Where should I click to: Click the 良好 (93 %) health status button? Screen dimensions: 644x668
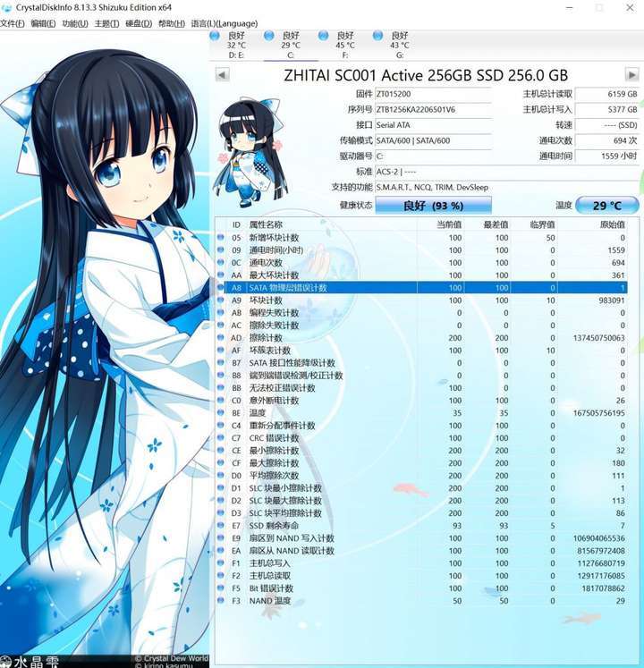(433, 206)
